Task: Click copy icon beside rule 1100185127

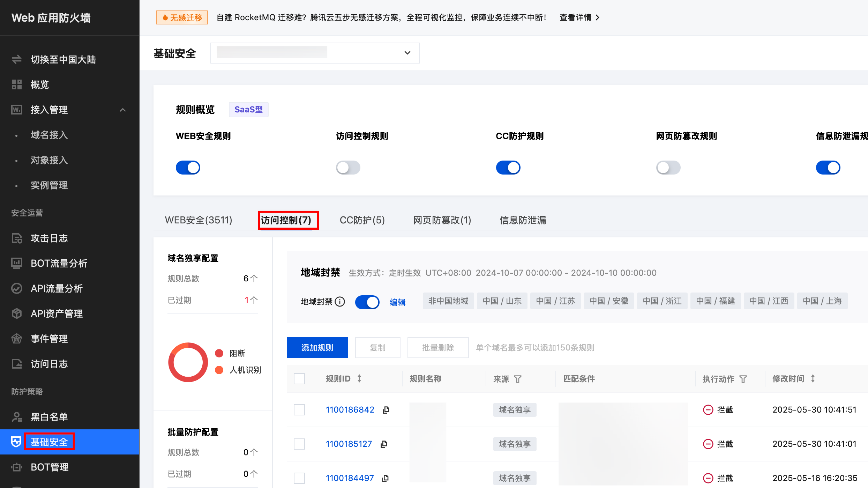Action: click(384, 444)
